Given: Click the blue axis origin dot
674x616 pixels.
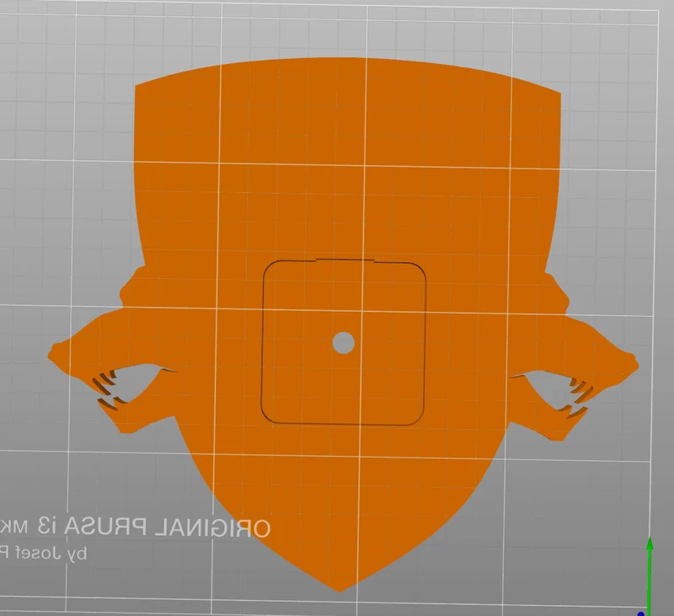Looking at the screenshot, I should point(640,613).
